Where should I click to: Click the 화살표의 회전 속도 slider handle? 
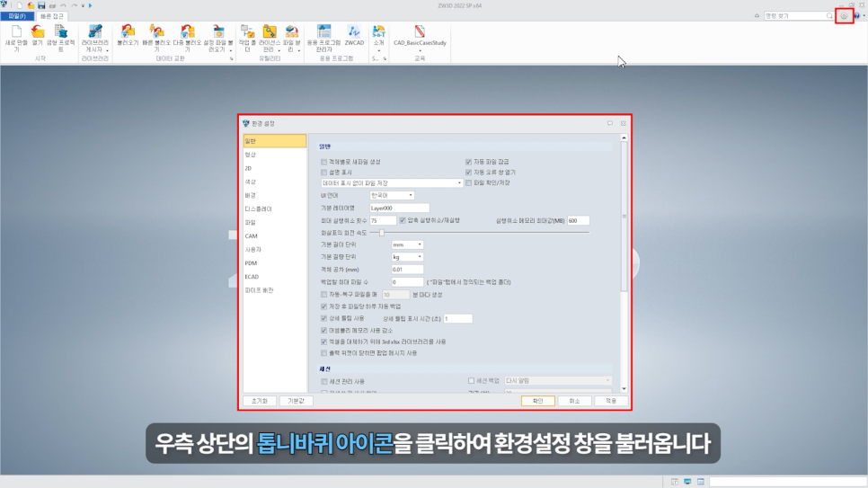(381, 233)
